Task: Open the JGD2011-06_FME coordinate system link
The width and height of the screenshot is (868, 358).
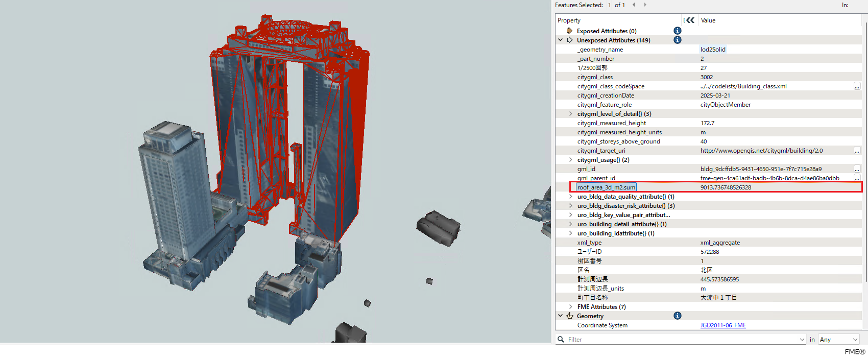Action: point(723,325)
